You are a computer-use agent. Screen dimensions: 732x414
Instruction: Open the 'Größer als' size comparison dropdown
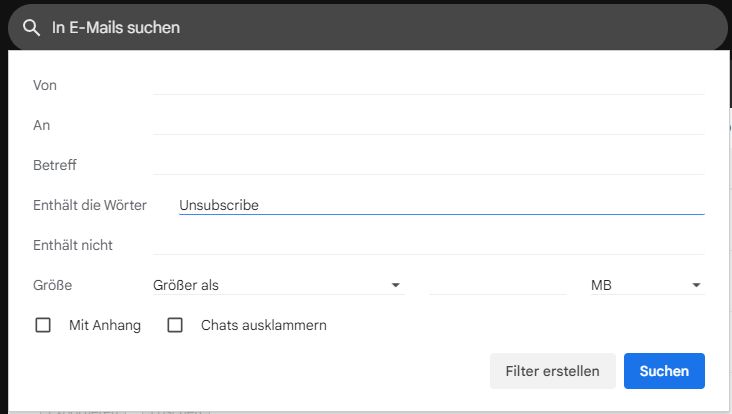(x=278, y=285)
